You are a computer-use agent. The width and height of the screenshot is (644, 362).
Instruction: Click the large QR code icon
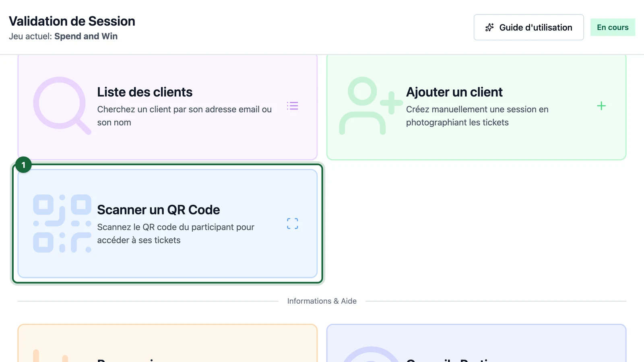tap(62, 223)
